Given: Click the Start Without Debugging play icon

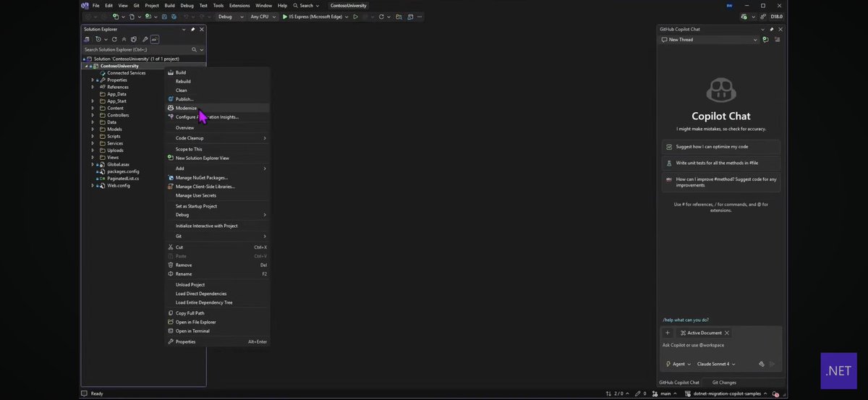Looking at the screenshot, I should 355,16.
